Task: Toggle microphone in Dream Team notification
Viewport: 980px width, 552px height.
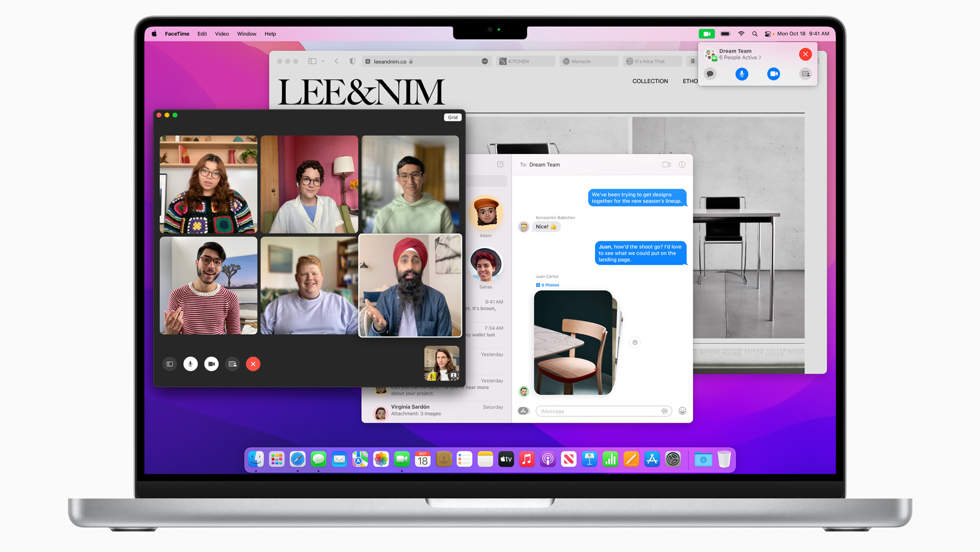Action: click(x=741, y=74)
